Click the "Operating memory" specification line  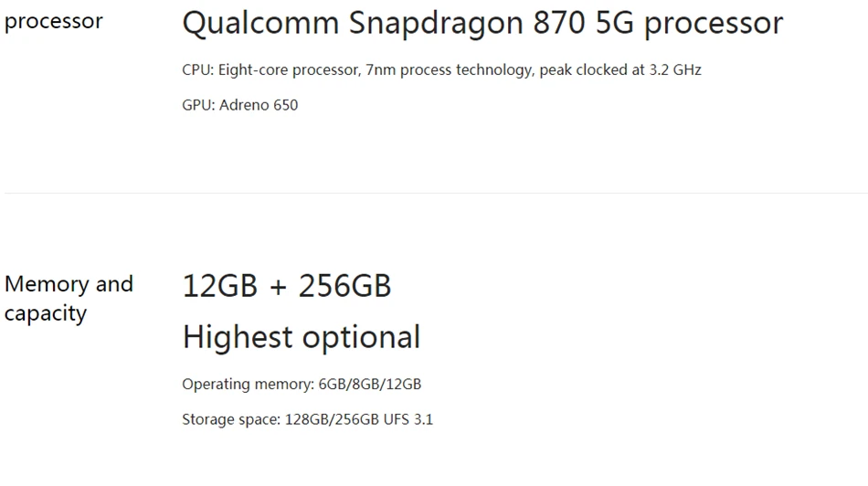tap(302, 384)
